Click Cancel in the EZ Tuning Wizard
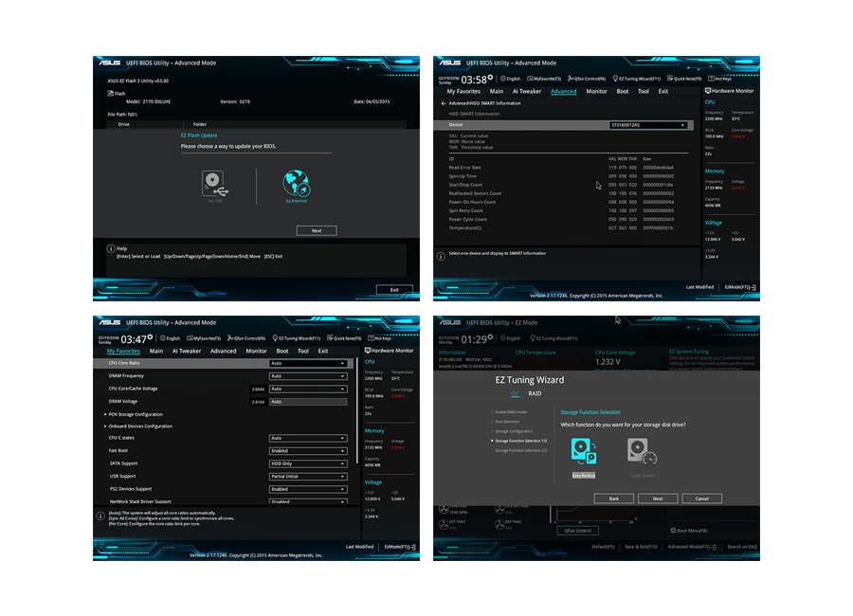Viewport: 853px width, 616px height. (x=701, y=498)
